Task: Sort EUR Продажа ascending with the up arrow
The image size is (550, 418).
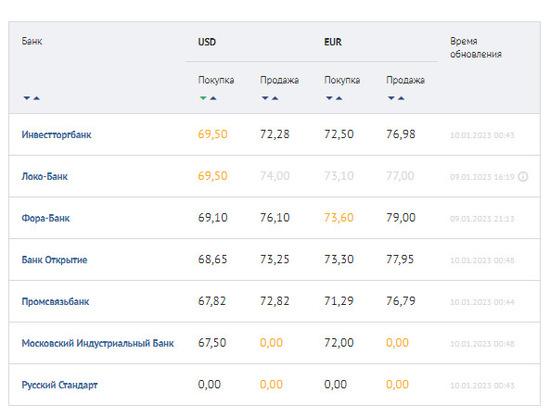Action: click(401, 98)
